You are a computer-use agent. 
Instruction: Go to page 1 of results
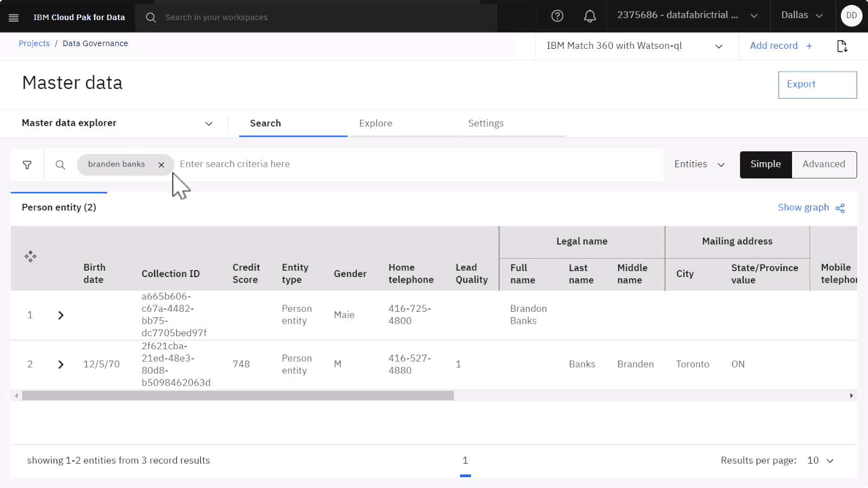pyautogui.click(x=465, y=460)
